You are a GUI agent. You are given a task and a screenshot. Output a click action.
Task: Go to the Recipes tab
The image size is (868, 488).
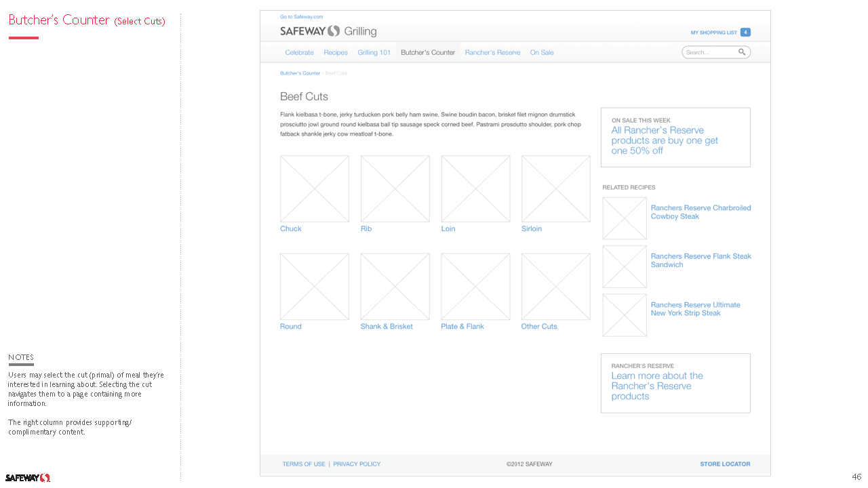(x=336, y=52)
